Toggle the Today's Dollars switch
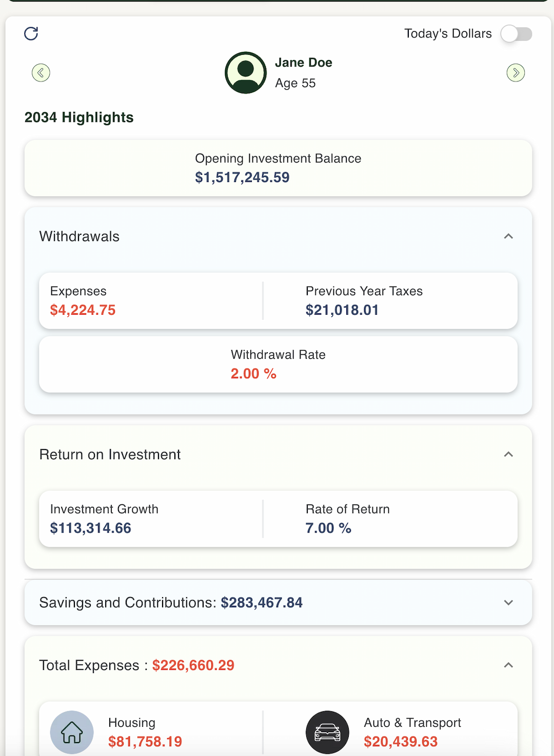Screen dimensions: 554x756 click(x=517, y=34)
